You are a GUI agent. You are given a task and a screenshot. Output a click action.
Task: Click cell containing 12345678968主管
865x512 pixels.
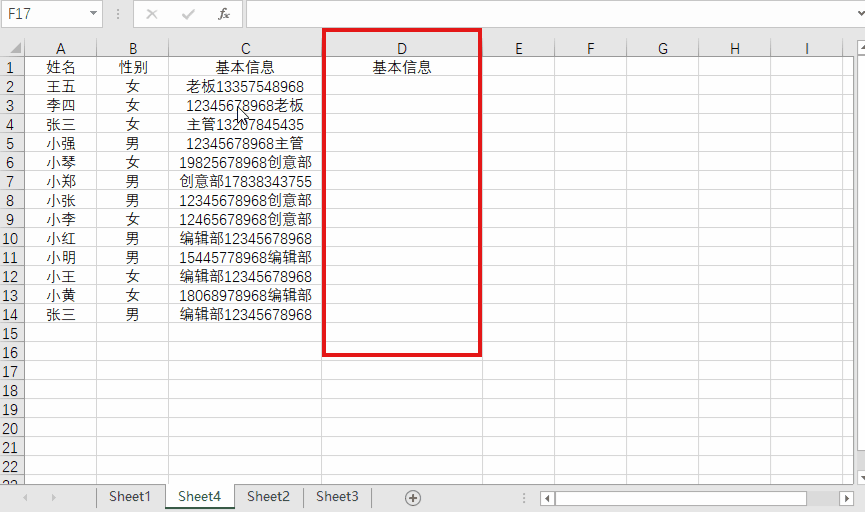[x=245, y=143]
